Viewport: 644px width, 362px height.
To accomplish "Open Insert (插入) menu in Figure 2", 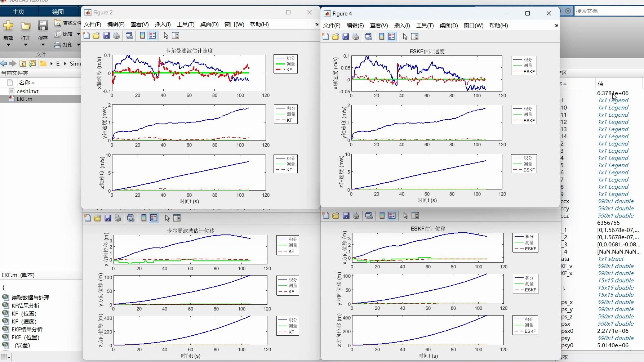I will pyautogui.click(x=163, y=24).
